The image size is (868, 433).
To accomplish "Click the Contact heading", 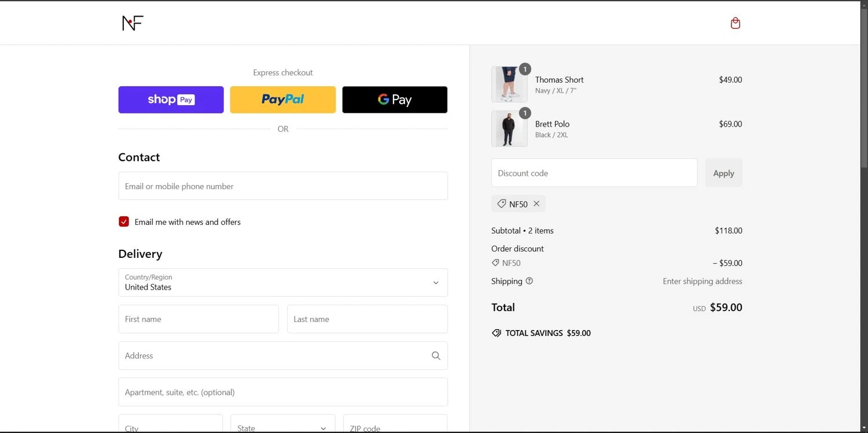I will click(x=139, y=157).
